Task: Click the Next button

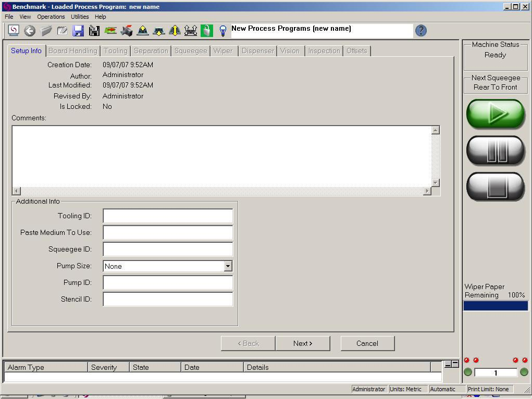Action: pyautogui.click(x=303, y=343)
